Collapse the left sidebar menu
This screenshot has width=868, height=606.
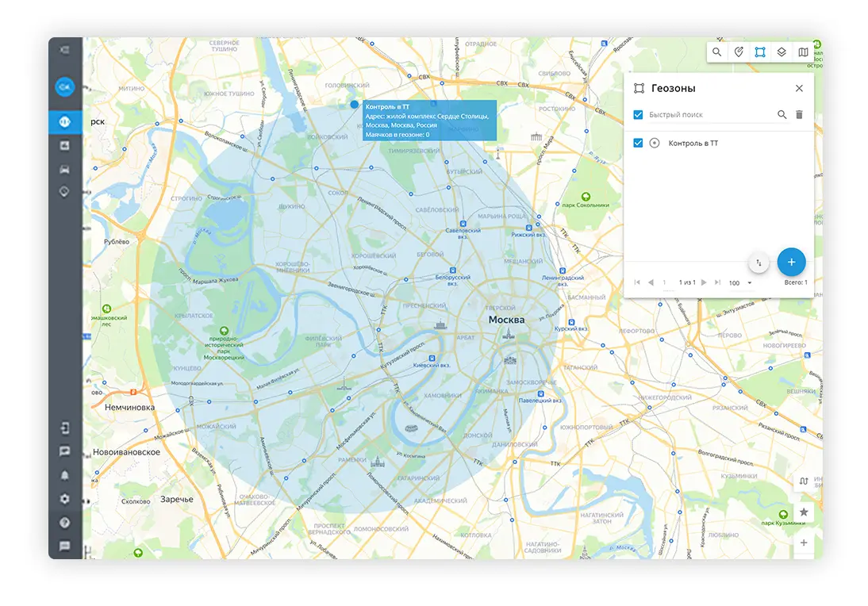[64, 50]
